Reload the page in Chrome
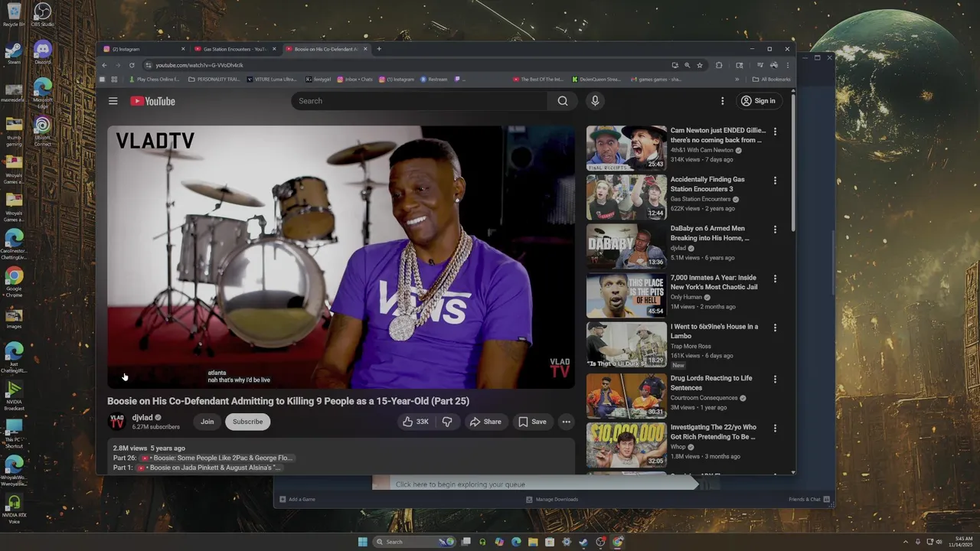980x551 pixels. tap(132, 65)
